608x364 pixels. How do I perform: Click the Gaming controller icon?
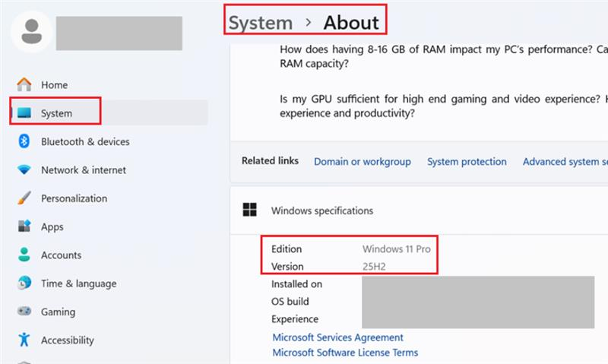click(x=24, y=312)
